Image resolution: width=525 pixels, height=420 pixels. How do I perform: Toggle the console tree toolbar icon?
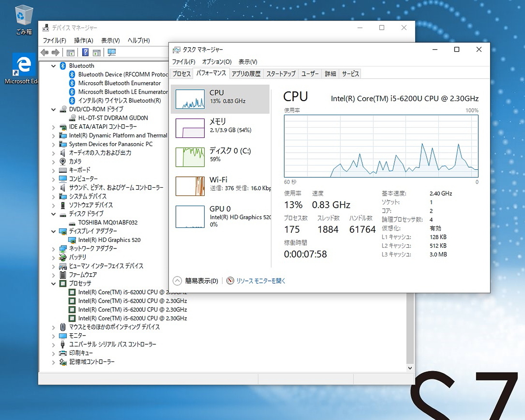tap(70, 52)
